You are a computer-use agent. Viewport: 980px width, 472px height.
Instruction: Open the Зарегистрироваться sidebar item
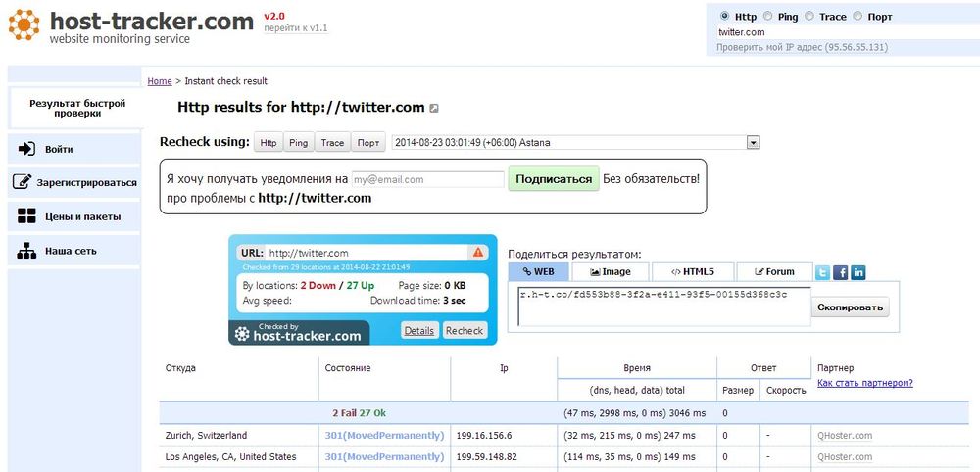[73, 183]
